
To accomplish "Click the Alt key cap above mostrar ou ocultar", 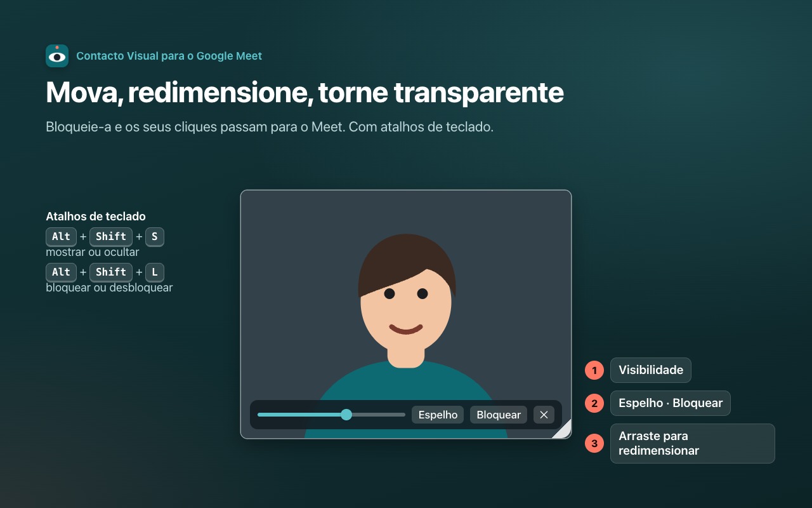I will (61, 237).
